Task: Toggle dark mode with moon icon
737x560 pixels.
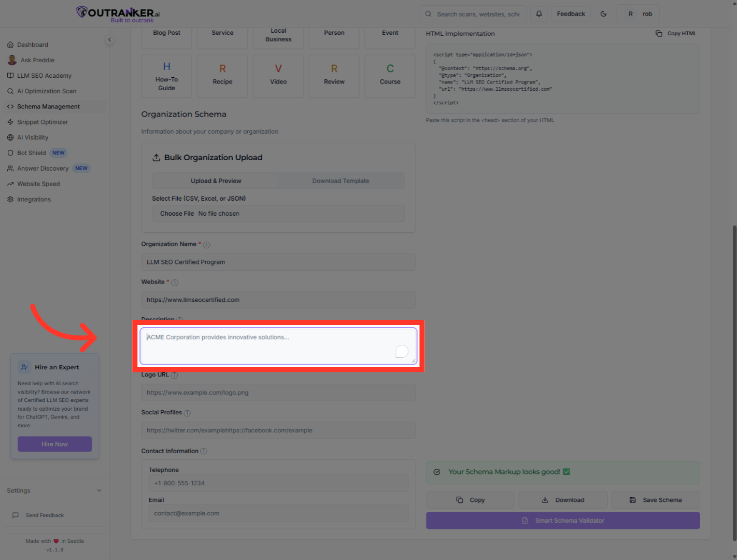Action: [603, 14]
